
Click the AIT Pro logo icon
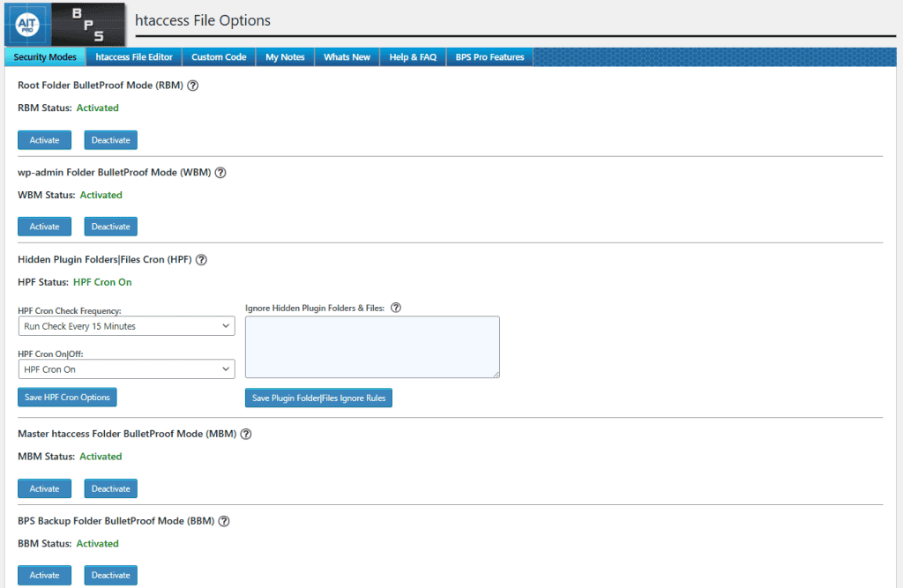27,24
